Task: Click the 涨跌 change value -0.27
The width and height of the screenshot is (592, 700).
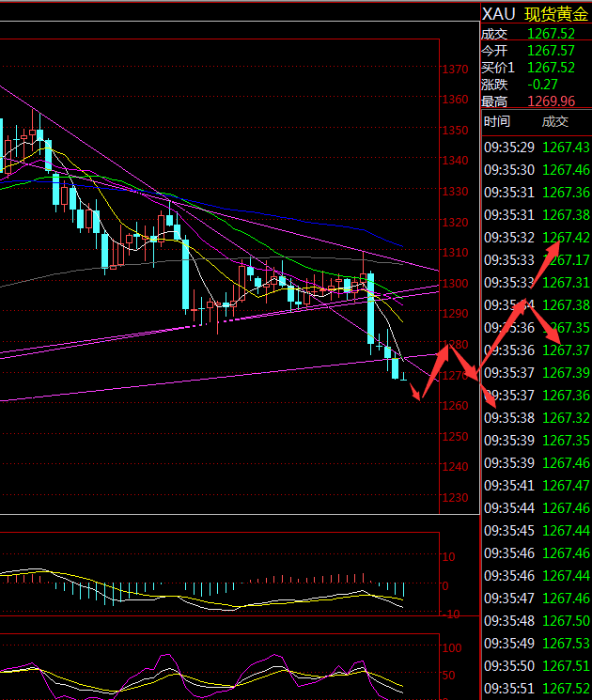Action: 542,85
